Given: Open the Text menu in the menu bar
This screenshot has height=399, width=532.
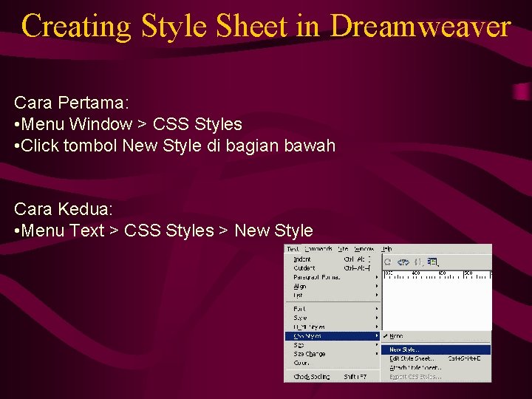Looking at the screenshot, I should pos(293,249).
